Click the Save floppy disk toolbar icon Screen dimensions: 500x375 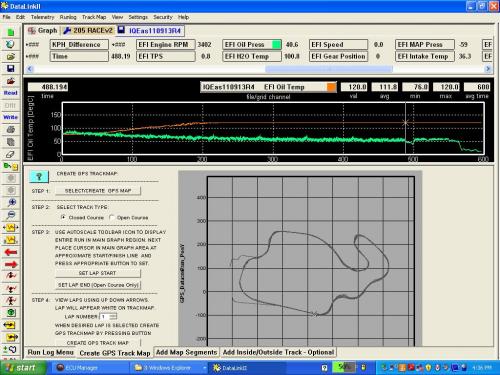pyautogui.click(x=11, y=69)
